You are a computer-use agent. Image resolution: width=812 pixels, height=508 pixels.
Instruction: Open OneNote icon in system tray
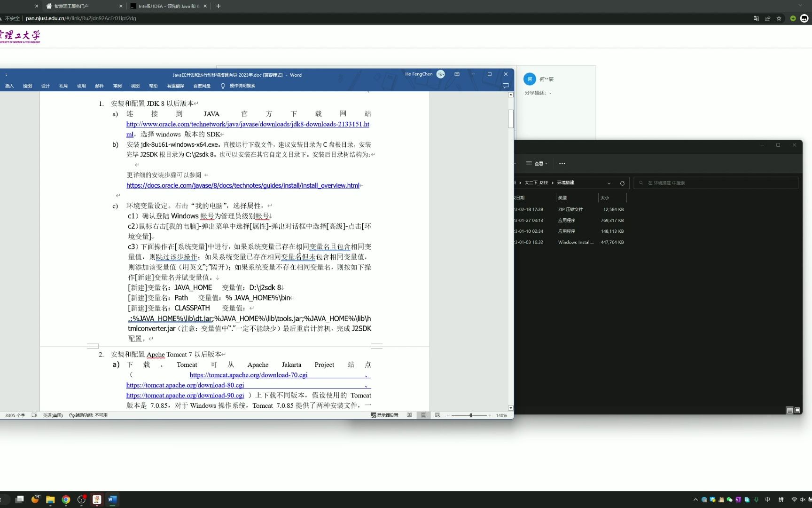[x=738, y=500]
